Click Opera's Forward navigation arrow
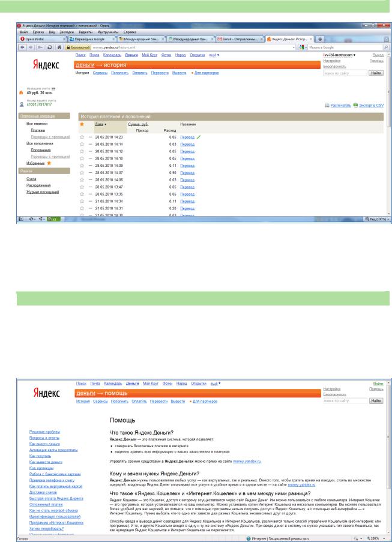Image resolution: width=392 pixels, height=542 pixels. [31, 47]
